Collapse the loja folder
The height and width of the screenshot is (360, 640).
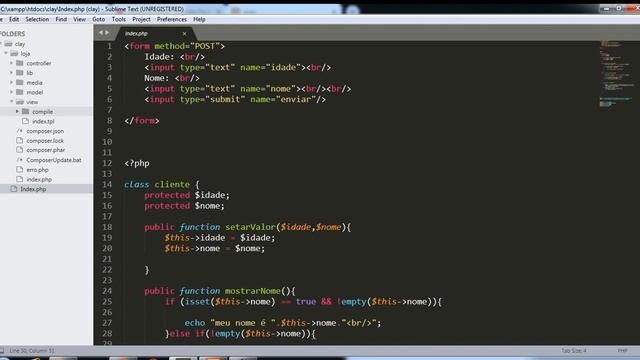(x=6, y=53)
